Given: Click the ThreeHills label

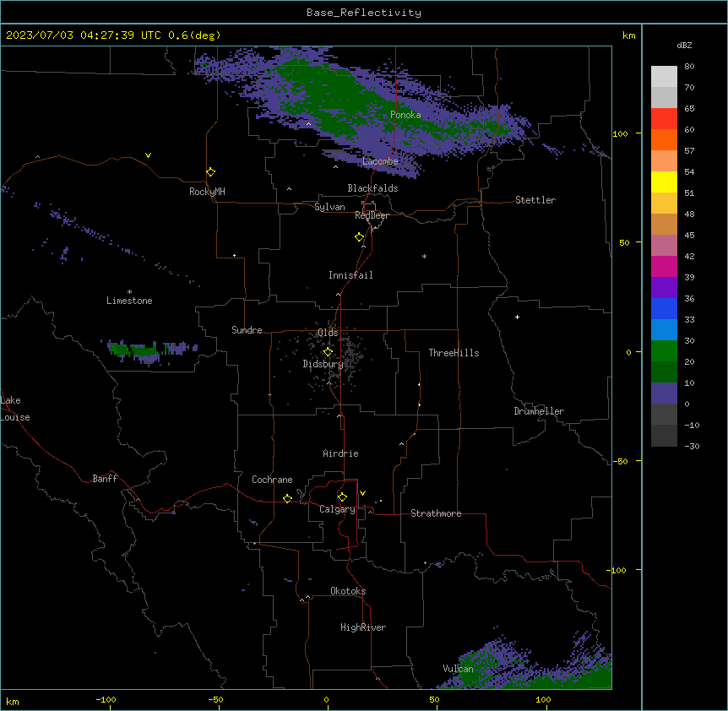Looking at the screenshot, I should [x=454, y=353].
